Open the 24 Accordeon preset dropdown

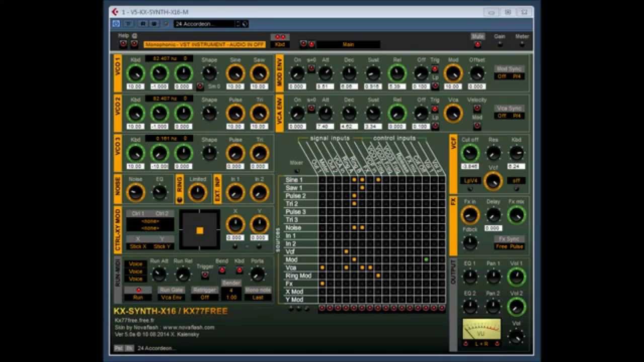(204, 24)
